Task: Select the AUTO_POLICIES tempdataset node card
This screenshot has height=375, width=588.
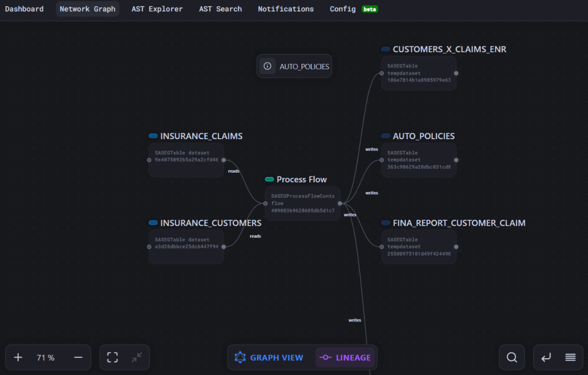Action: (419, 160)
